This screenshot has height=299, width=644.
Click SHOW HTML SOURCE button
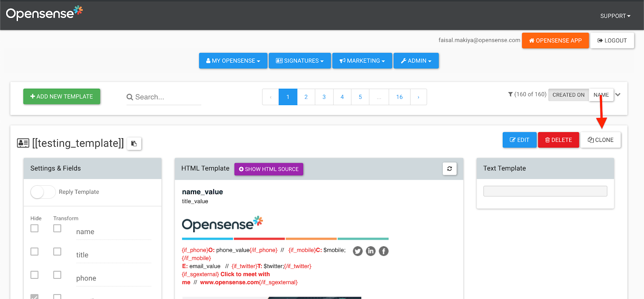tap(269, 169)
